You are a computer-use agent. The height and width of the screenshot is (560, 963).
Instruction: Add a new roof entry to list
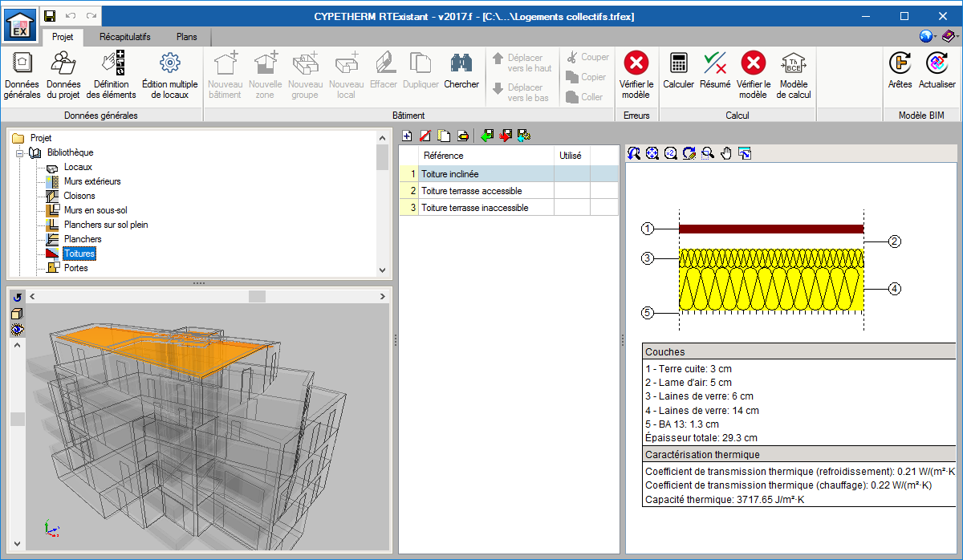point(407,136)
